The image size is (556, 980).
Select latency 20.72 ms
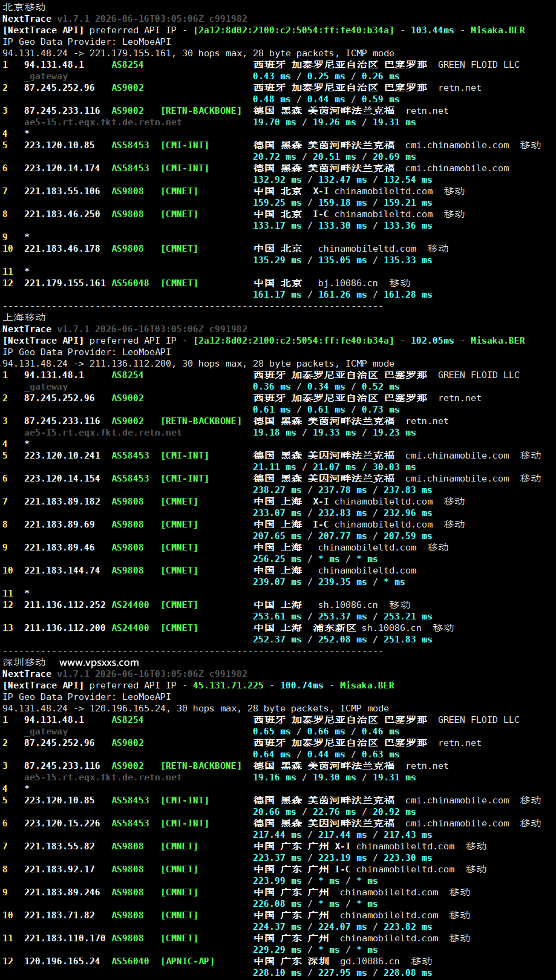[275, 157]
